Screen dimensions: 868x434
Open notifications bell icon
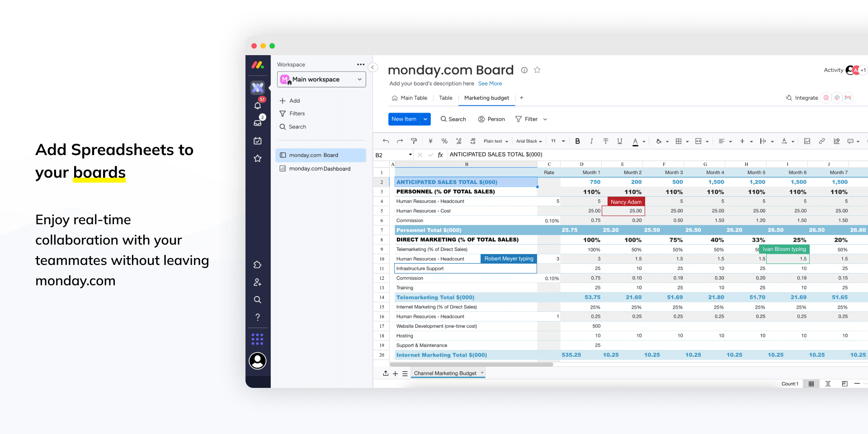coord(258,105)
